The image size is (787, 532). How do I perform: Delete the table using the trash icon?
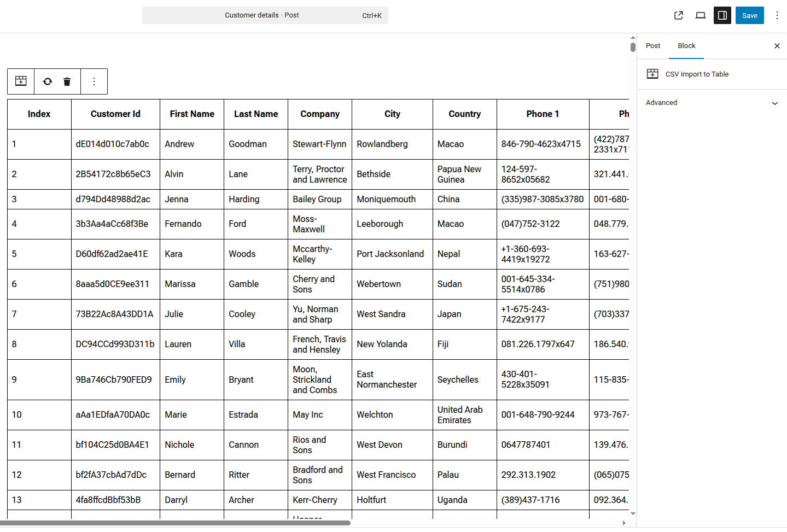click(67, 81)
